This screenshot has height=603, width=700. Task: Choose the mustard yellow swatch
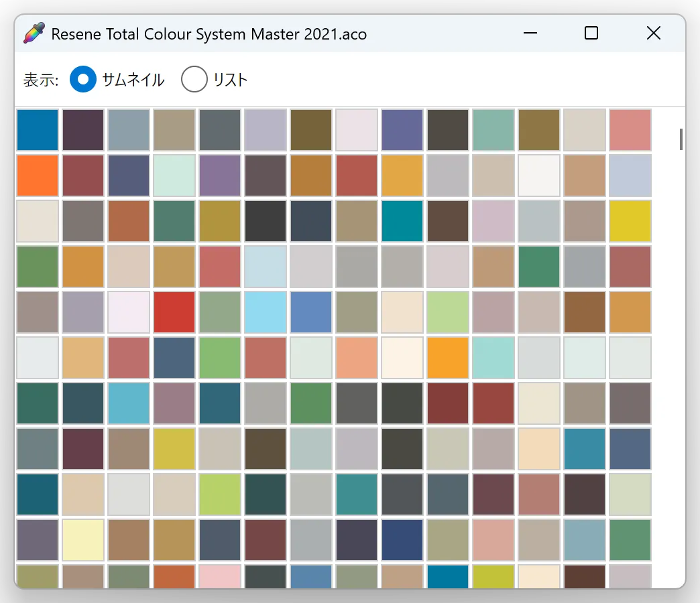(x=174, y=449)
